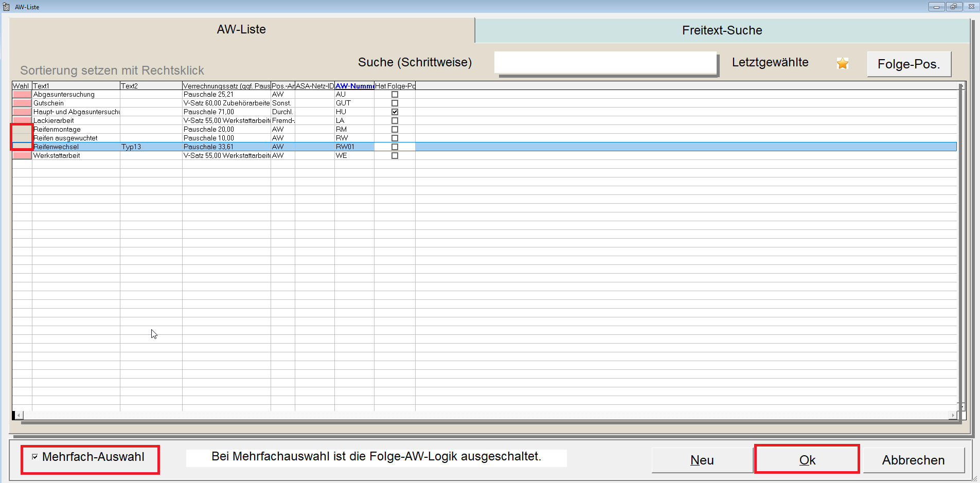Click the Hat Folge-Pos column header
Image resolution: width=980 pixels, height=483 pixels.
[x=395, y=86]
